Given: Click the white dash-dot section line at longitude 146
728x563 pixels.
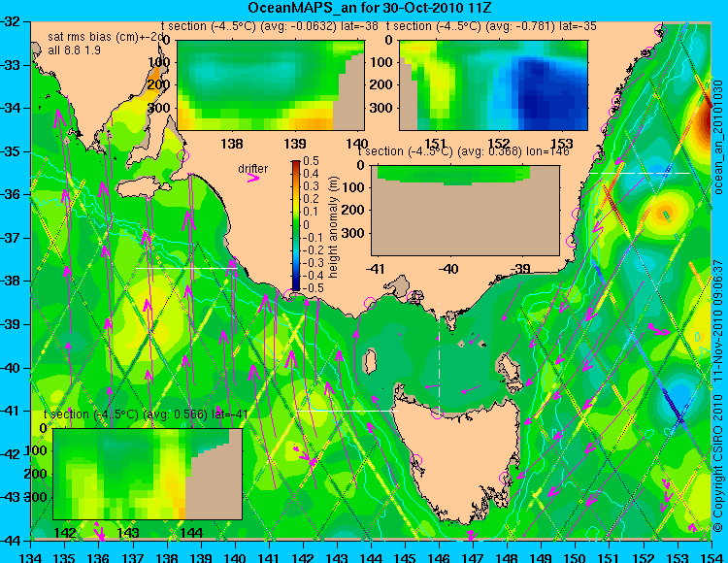Looking at the screenshot, I should point(439,357).
